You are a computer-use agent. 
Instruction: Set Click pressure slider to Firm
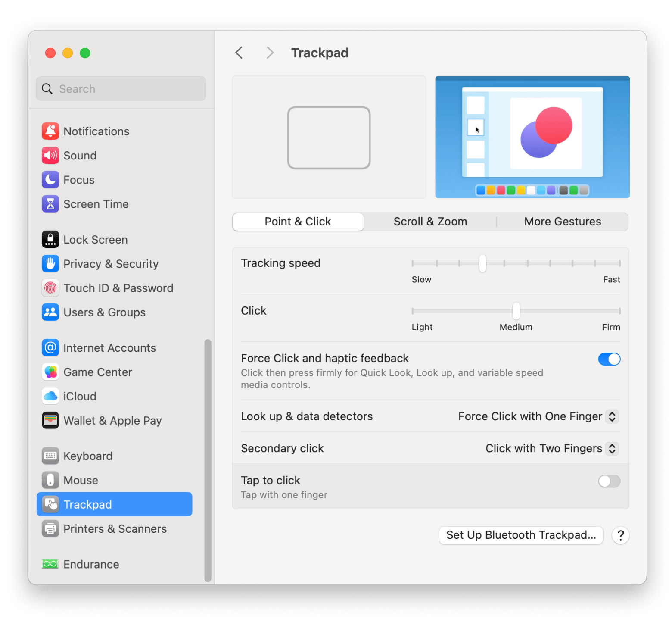619,311
